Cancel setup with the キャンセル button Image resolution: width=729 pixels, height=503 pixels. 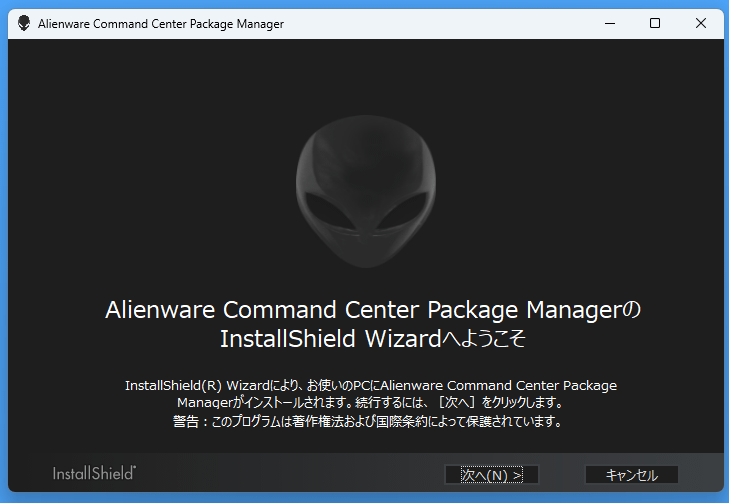[631, 475]
